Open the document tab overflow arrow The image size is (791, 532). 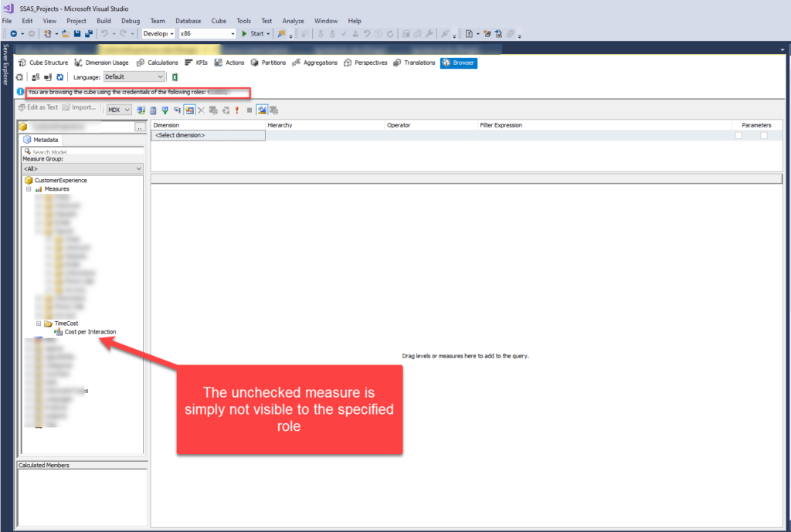pos(783,50)
